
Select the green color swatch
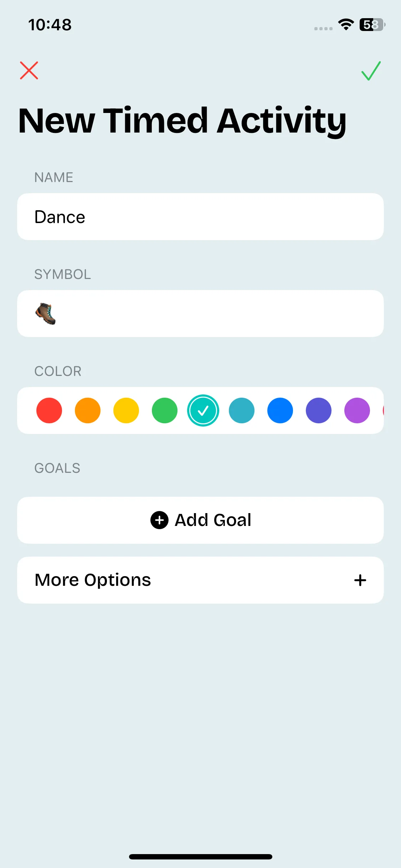click(x=165, y=410)
